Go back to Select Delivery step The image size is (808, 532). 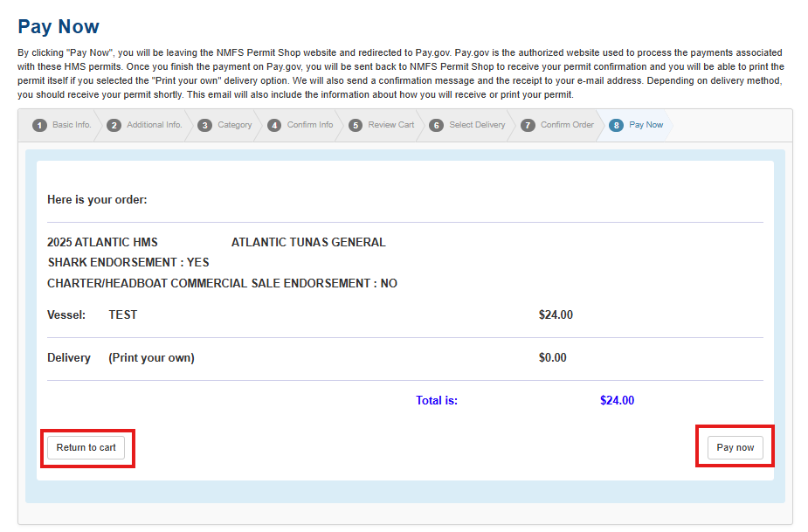click(x=477, y=125)
